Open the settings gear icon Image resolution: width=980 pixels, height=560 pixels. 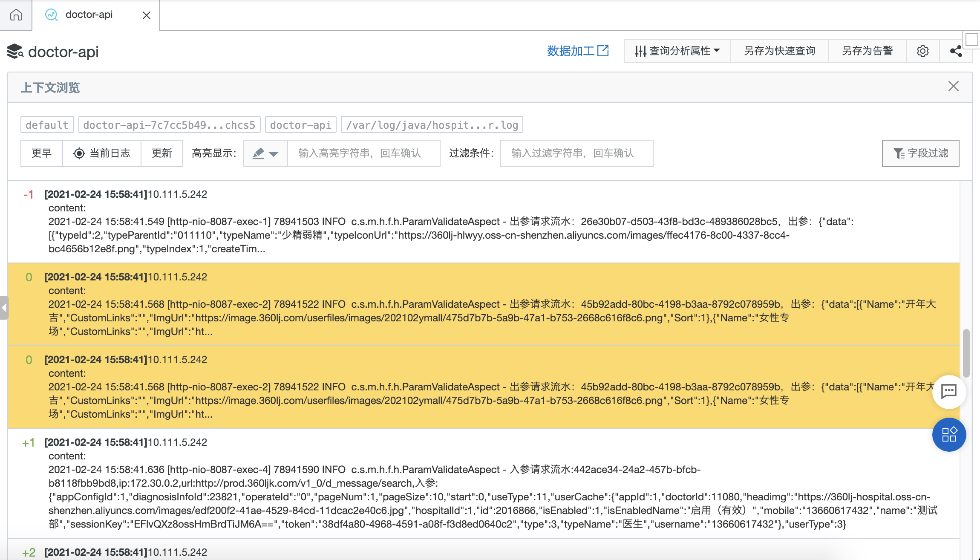click(x=922, y=51)
